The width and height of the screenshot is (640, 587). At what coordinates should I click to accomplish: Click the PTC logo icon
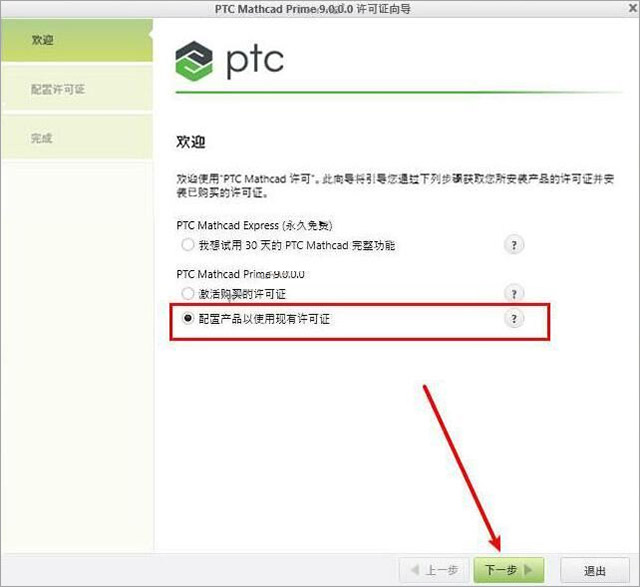pos(194,61)
